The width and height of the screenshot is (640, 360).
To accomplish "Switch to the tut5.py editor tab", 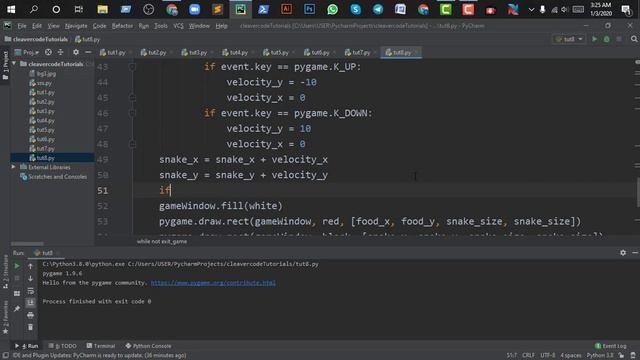I will click(276, 52).
